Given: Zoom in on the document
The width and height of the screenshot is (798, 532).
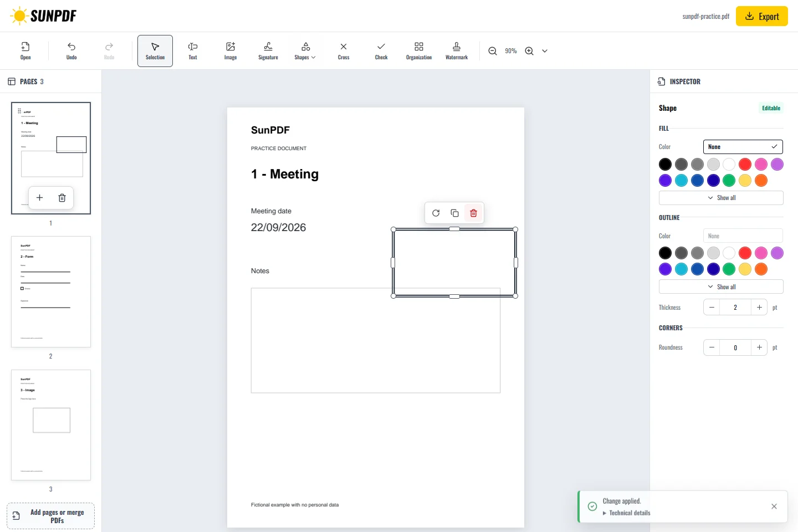Looking at the screenshot, I should pyautogui.click(x=529, y=51).
